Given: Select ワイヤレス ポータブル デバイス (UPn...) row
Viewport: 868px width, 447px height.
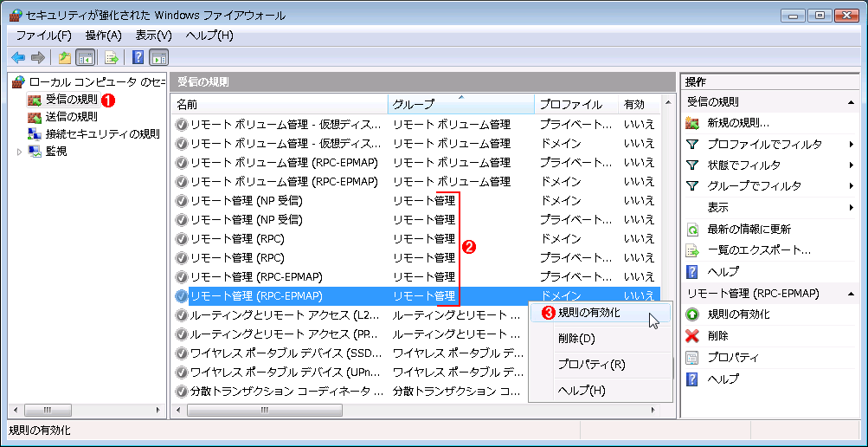Looking at the screenshot, I should coord(350,372).
